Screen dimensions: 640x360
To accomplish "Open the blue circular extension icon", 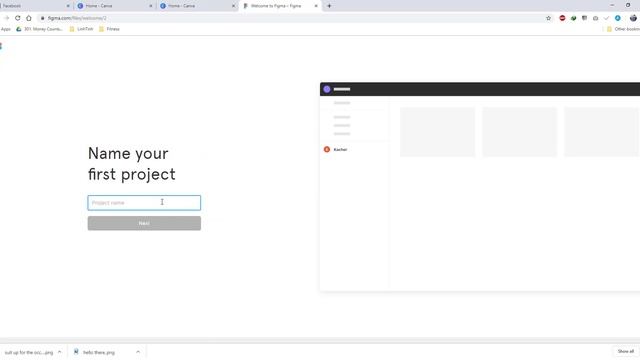I will (618, 18).
